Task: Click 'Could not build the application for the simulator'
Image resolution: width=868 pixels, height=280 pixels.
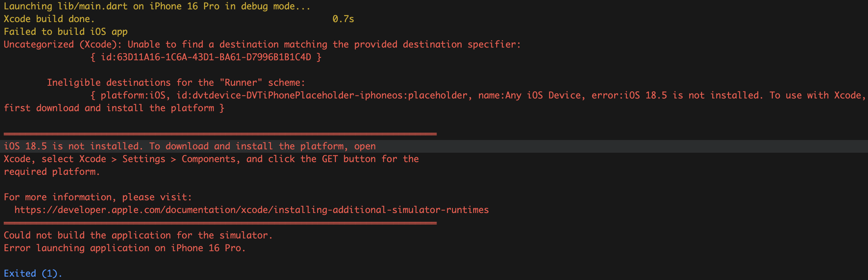Action: pos(138,235)
